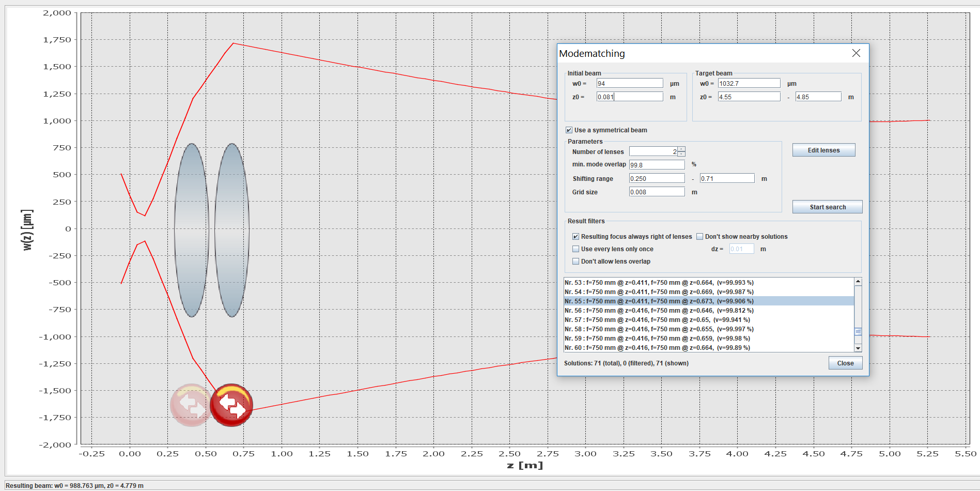Select the second lens near z=0.67
The height and width of the screenshot is (491, 980).
(232, 230)
